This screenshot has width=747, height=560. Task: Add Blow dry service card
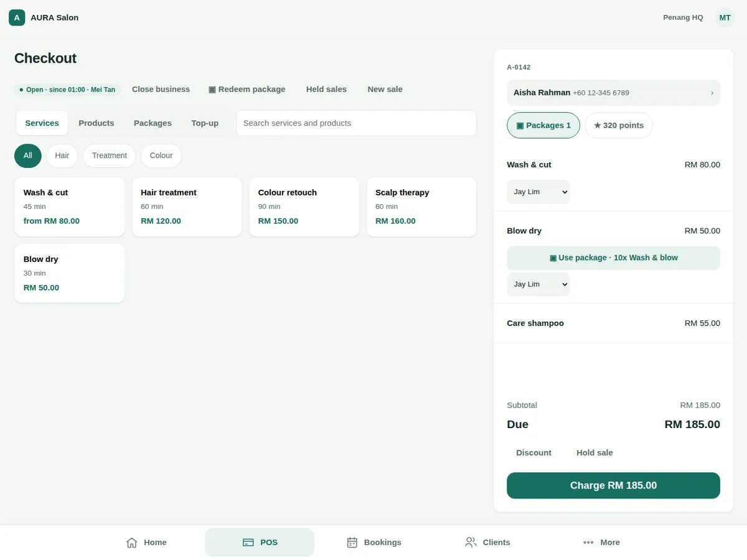[70, 273]
